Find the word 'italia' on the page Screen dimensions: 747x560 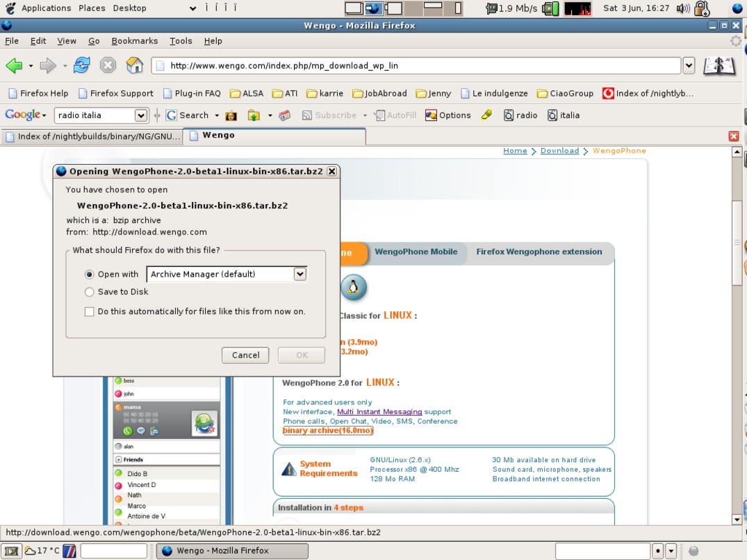564,115
